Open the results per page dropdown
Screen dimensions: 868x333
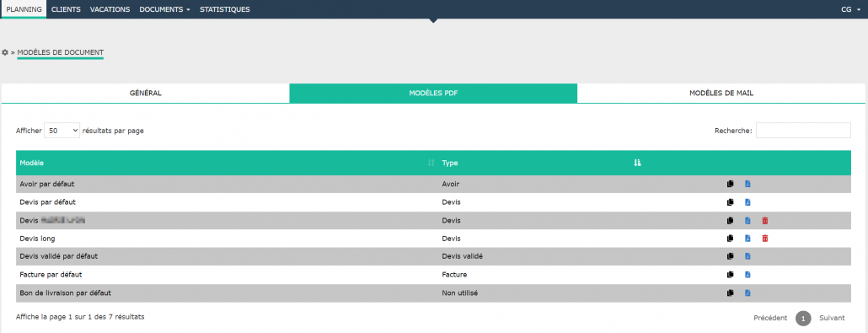(62, 131)
